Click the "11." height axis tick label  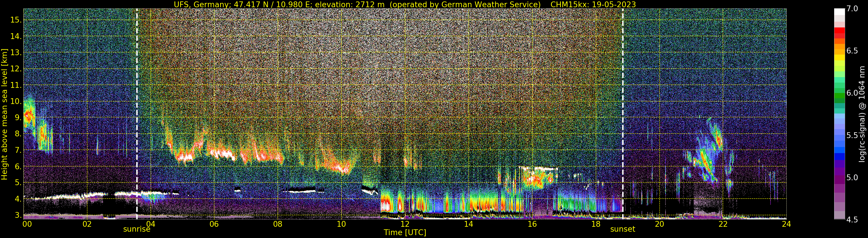[16, 85]
